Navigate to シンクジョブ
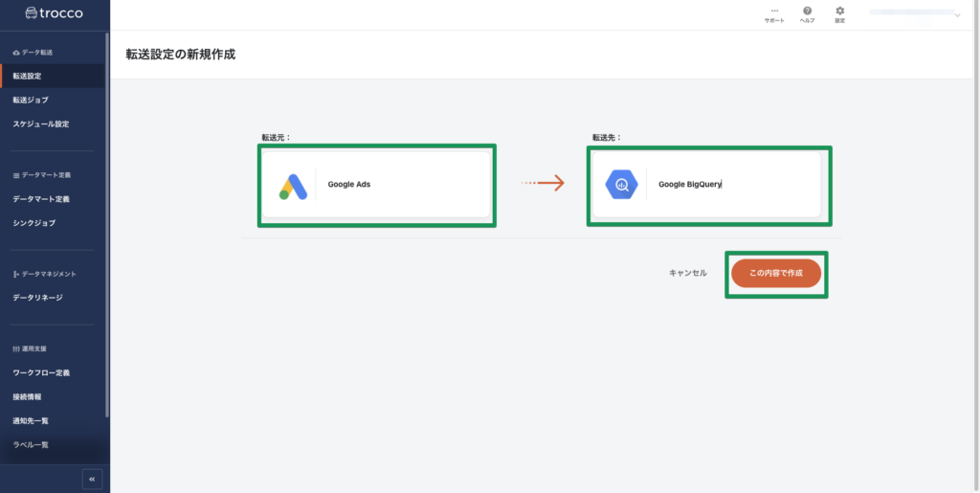The width and height of the screenshot is (980, 493). (x=33, y=223)
